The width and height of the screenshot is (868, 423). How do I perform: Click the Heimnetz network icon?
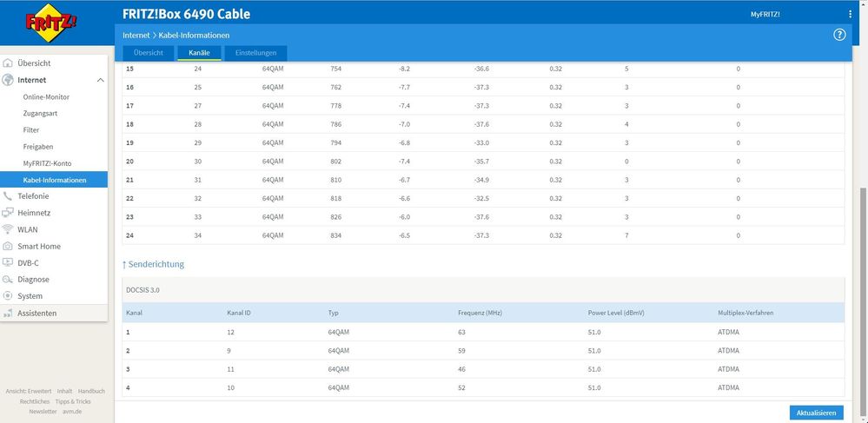click(8, 213)
